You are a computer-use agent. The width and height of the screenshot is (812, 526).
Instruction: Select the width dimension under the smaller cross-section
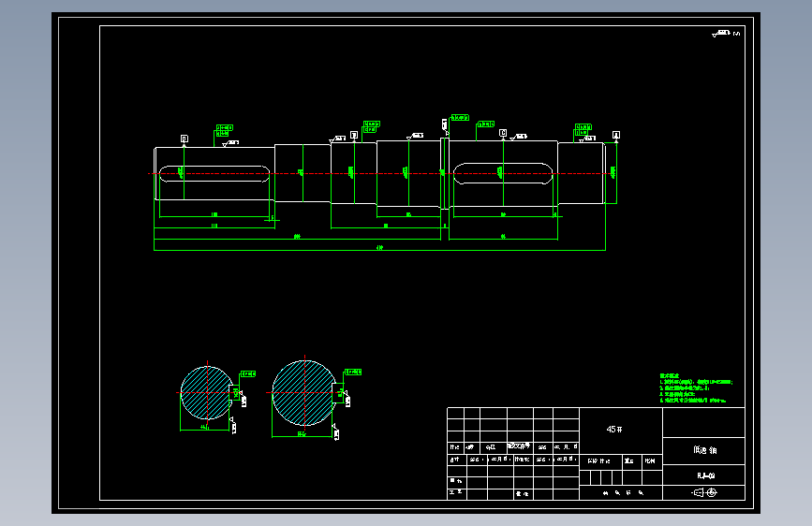pyautogui.click(x=204, y=429)
